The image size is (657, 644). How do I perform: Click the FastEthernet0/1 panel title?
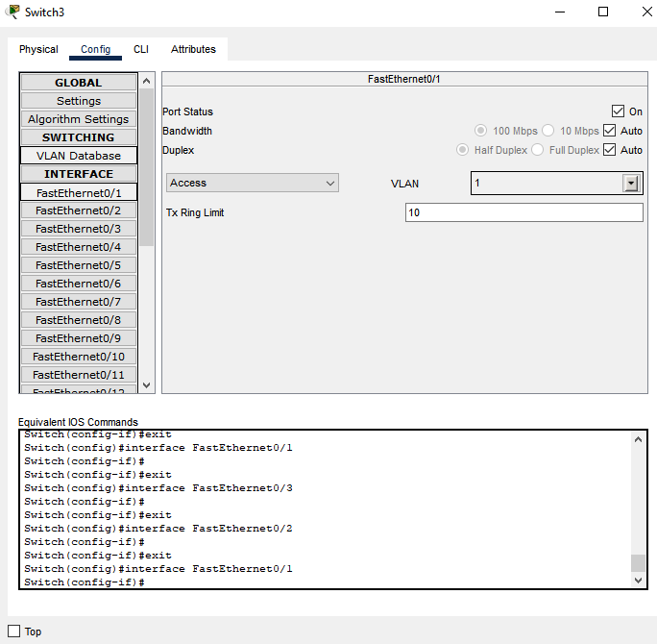(404, 79)
